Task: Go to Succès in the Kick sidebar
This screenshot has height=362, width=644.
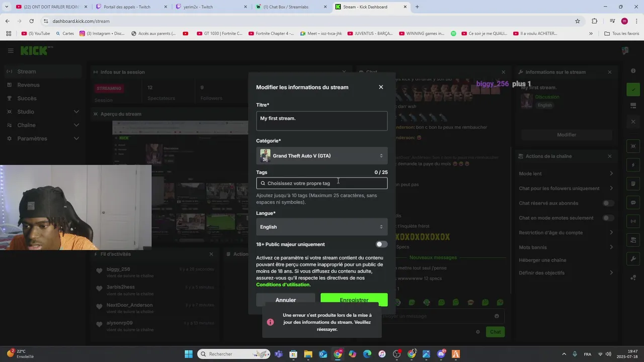Action: 42,98
